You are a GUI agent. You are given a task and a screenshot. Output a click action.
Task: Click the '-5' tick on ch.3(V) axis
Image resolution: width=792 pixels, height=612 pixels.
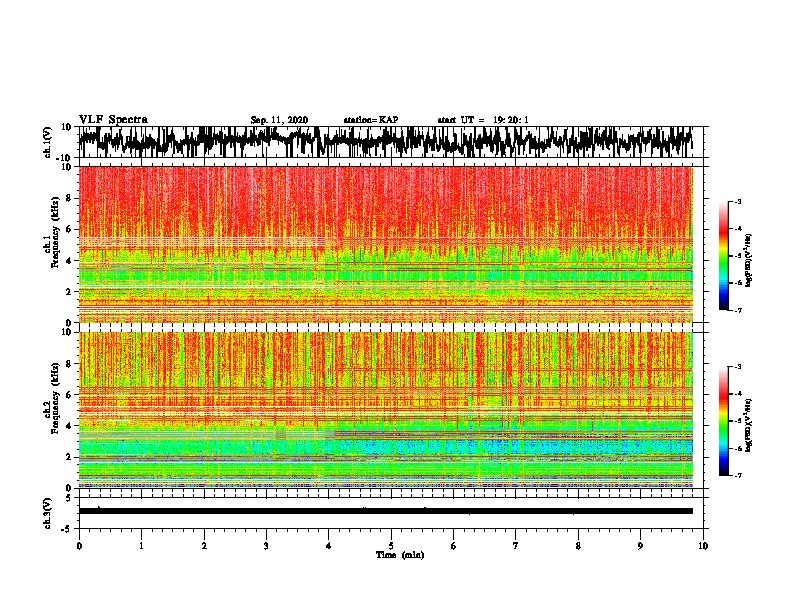coord(67,529)
